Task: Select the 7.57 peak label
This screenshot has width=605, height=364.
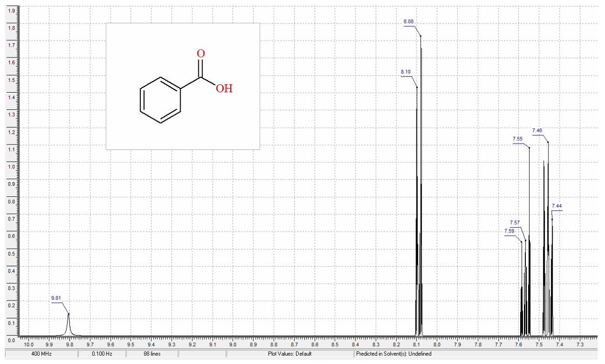Action: [x=515, y=223]
